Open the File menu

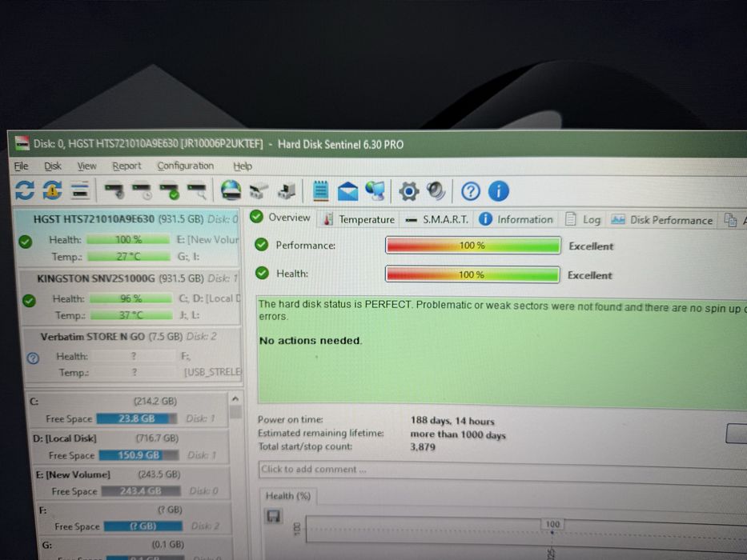coord(21,166)
